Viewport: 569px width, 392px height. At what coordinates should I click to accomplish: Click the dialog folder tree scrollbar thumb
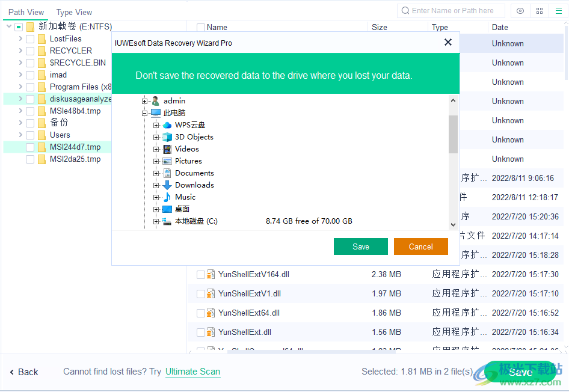pyautogui.click(x=453, y=134)
